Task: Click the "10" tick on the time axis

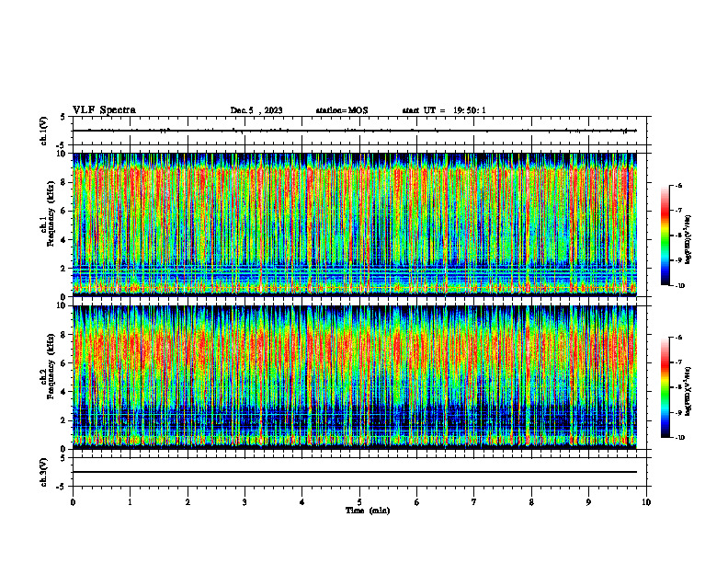Action: coord(646,502)
